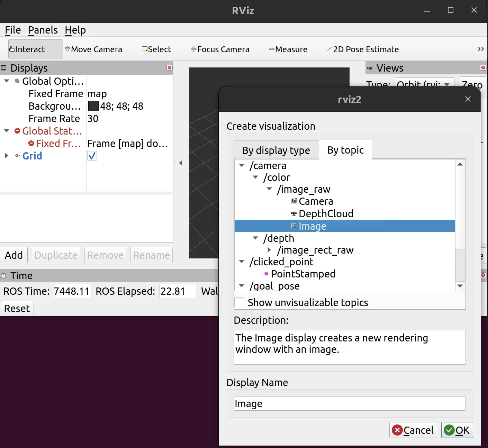Viewport: 488px width, 448px height.
Task: Collapse the /color topic node
Action: pyautogui.click(x=256, y=177)
